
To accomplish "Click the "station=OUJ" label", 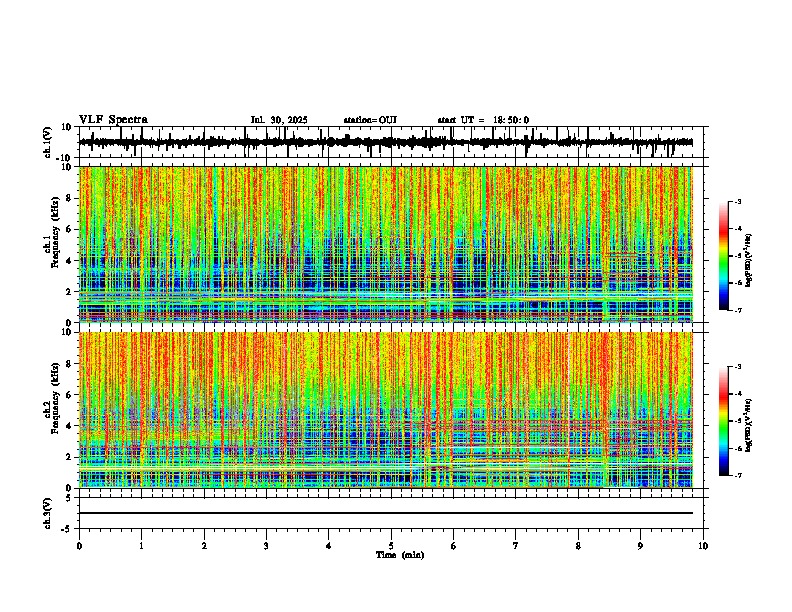I will [x=370, y=120].
